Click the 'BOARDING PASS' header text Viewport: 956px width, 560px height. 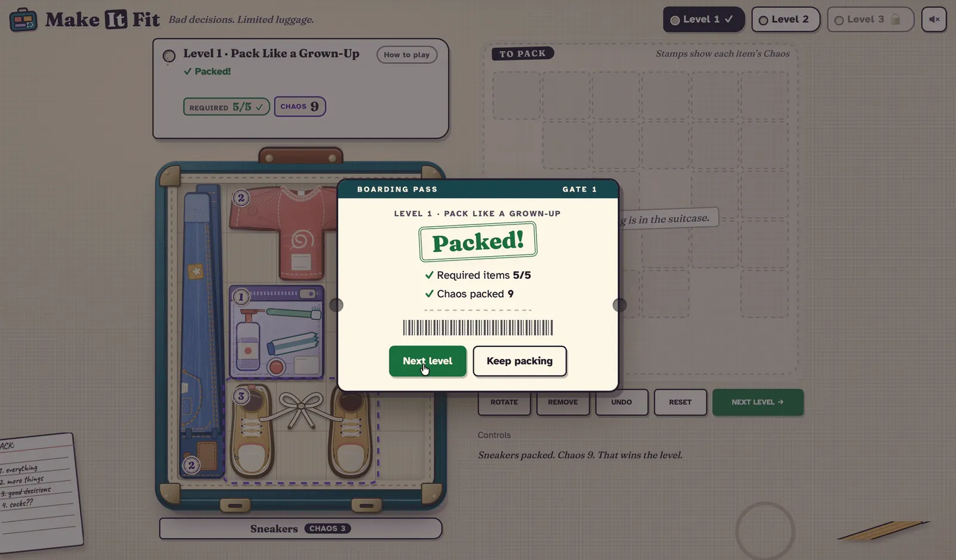[397, 189]
